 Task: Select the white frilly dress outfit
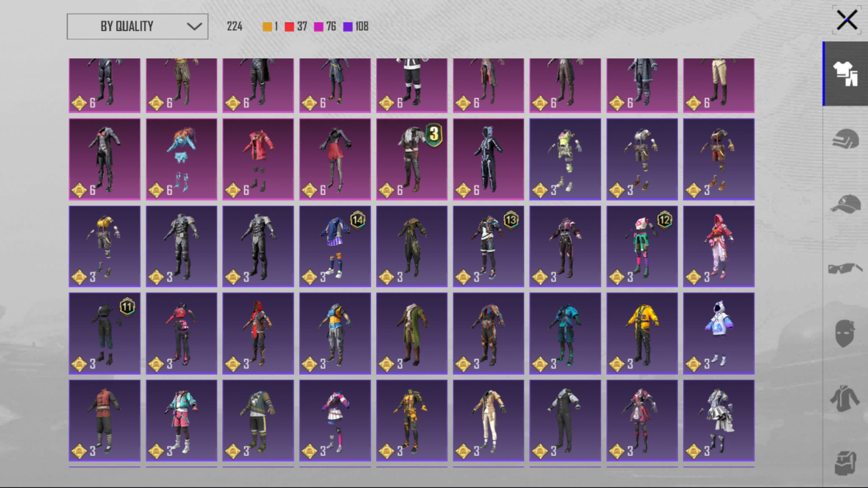[719, 420]
